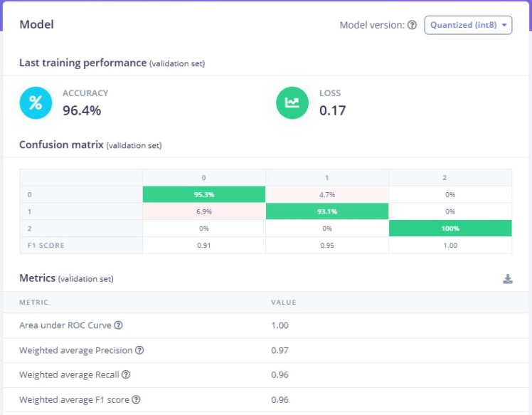The height and width of the screenshot is (415, 532).
Task: Click the Weighted average Precision label
Action: pyautogui.click(x=76, y=350)
